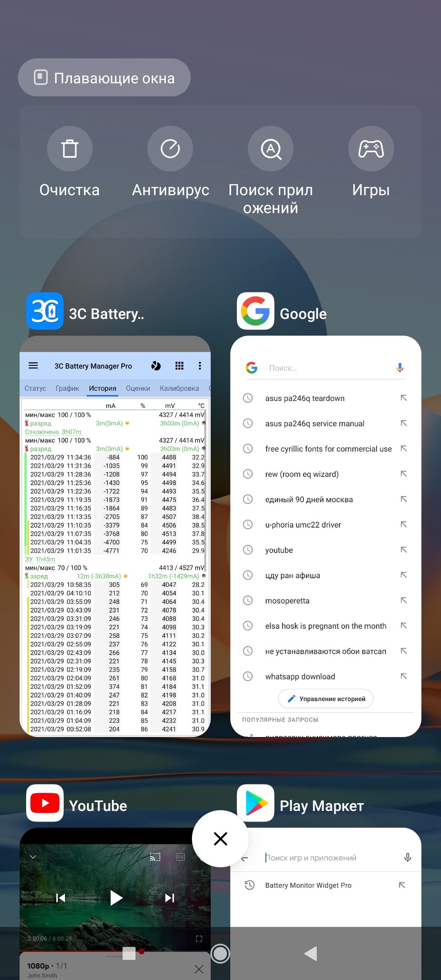This screenshot has width=441, height=980.
Task: Tap the Google search field Поиск…
Action: click(327, 368)
